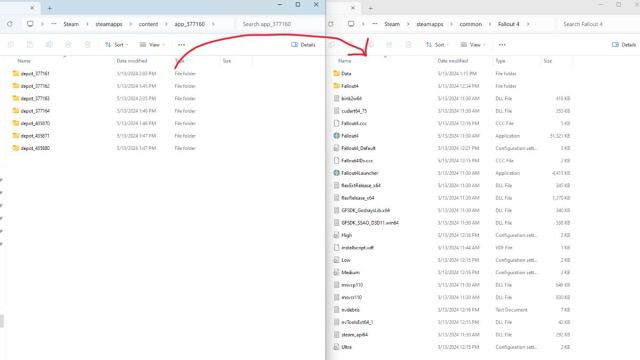Screen dimensions: 640x360
Task: Select the Fallout4 application icon
Action: (x=336, y=136)
